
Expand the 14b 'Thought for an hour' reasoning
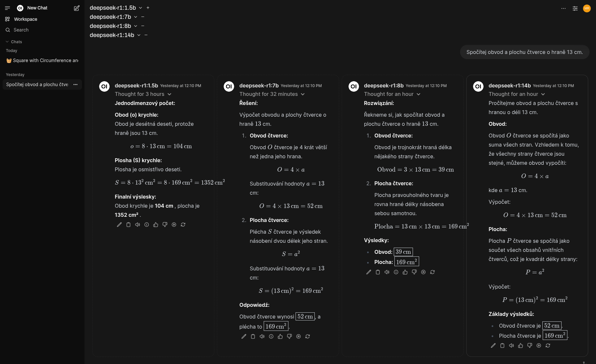(x=517, y=94)
